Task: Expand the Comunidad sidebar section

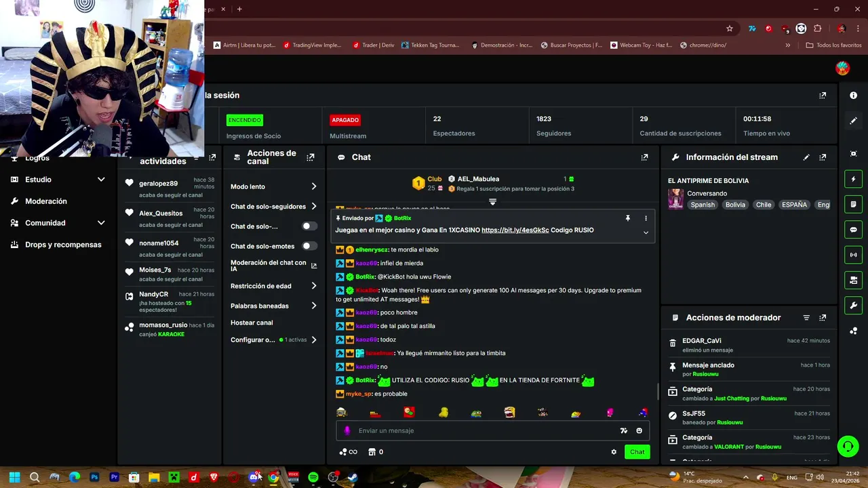Action: tap(101, 223)
